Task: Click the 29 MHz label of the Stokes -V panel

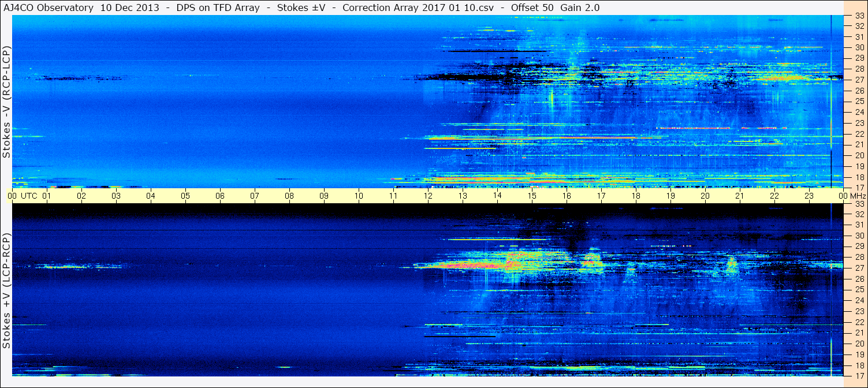Action: [859, 58]
